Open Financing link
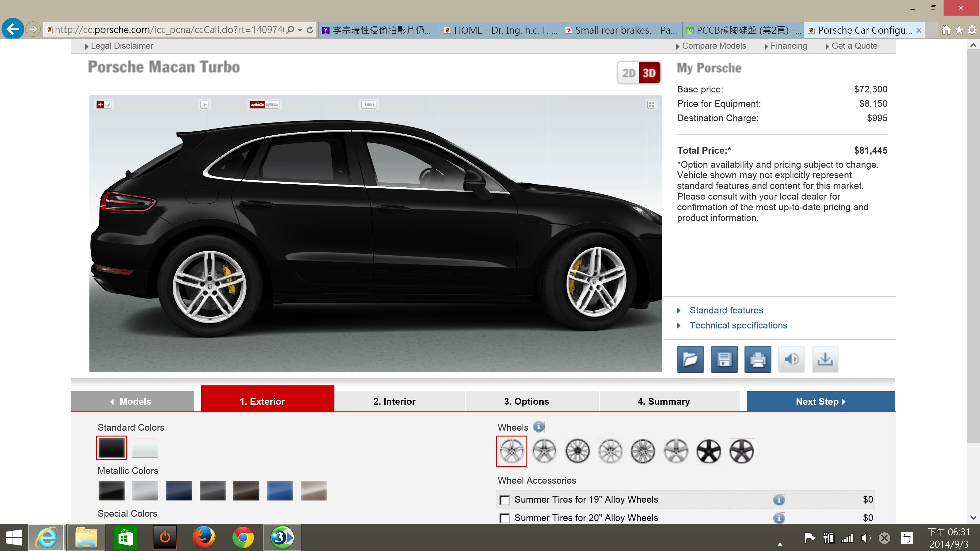This screenshot has height=551, width=980. point(788,46)
